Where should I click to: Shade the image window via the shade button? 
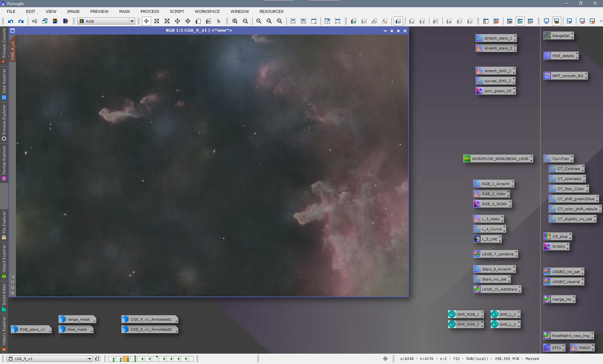point(392,31)
